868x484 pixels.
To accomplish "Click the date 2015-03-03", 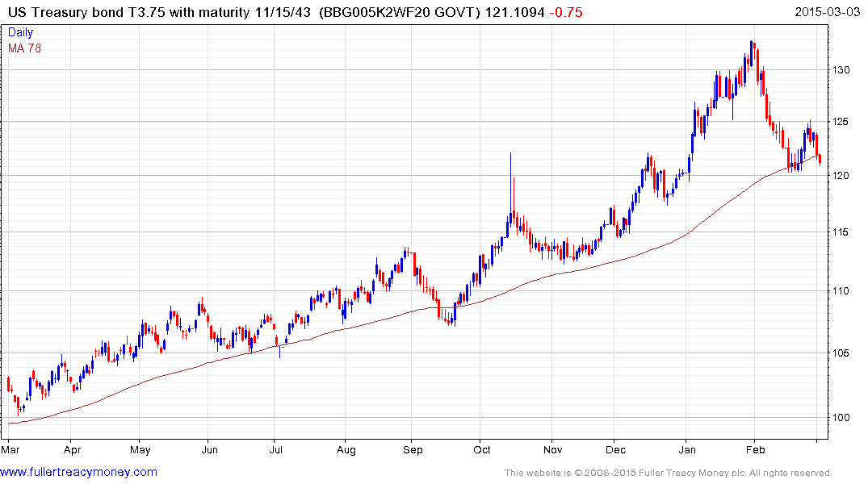I will click(828, 12).
